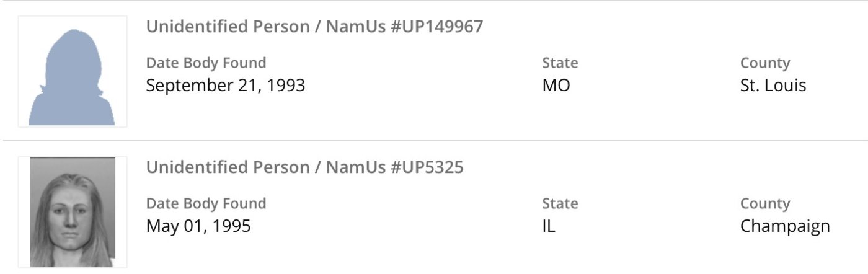Open the NamUs #UP149967 case number

pos(404,27)
